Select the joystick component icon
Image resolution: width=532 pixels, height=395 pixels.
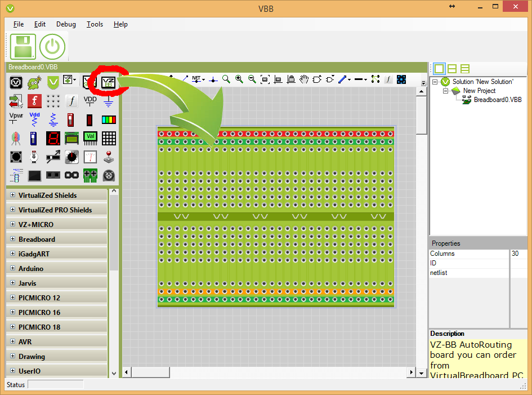(109, 157)
